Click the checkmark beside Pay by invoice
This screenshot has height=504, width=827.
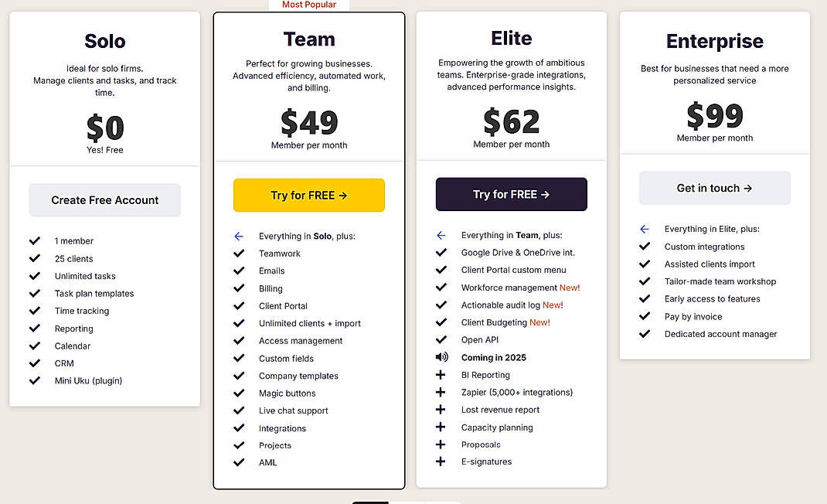(644, 316)
